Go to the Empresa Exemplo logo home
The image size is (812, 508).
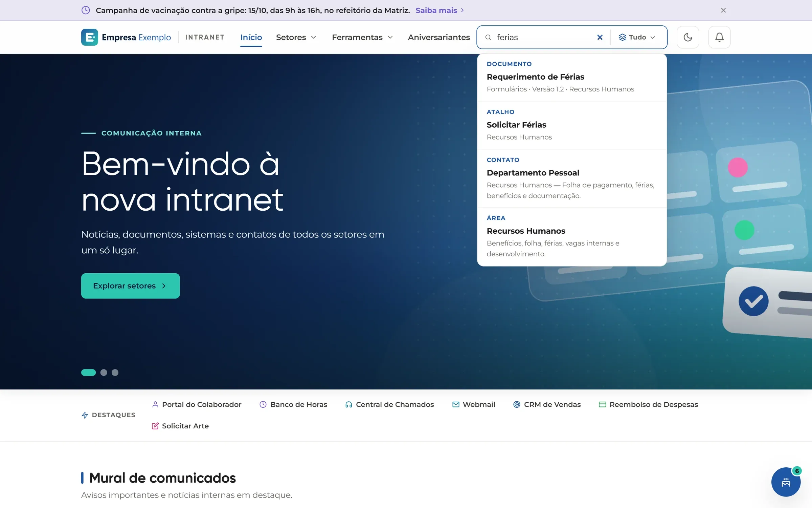[126, 37]
